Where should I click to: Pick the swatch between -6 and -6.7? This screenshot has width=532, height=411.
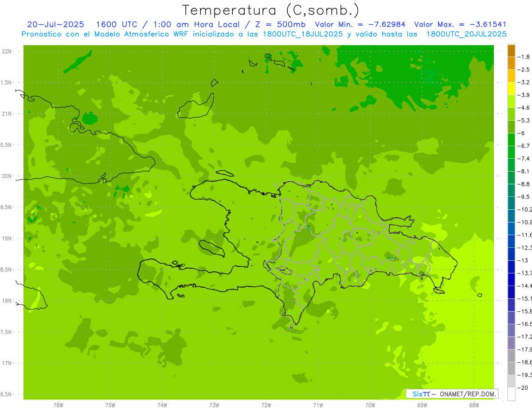[511, 140]
